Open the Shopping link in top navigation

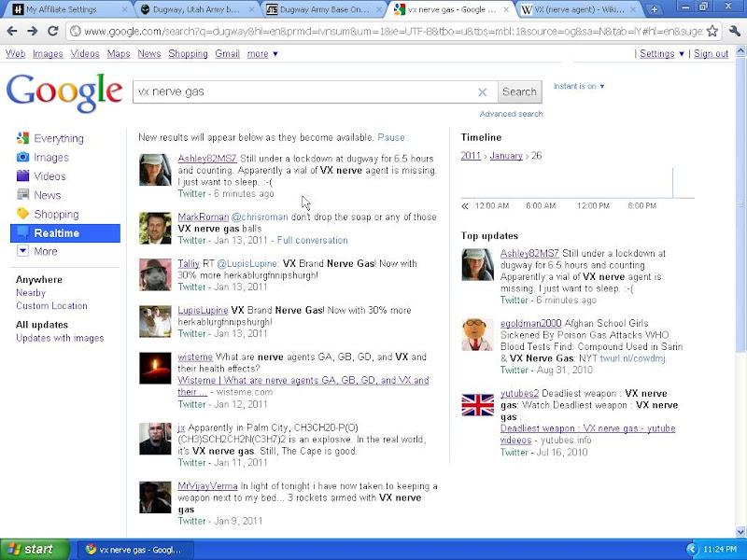(188, 54)
